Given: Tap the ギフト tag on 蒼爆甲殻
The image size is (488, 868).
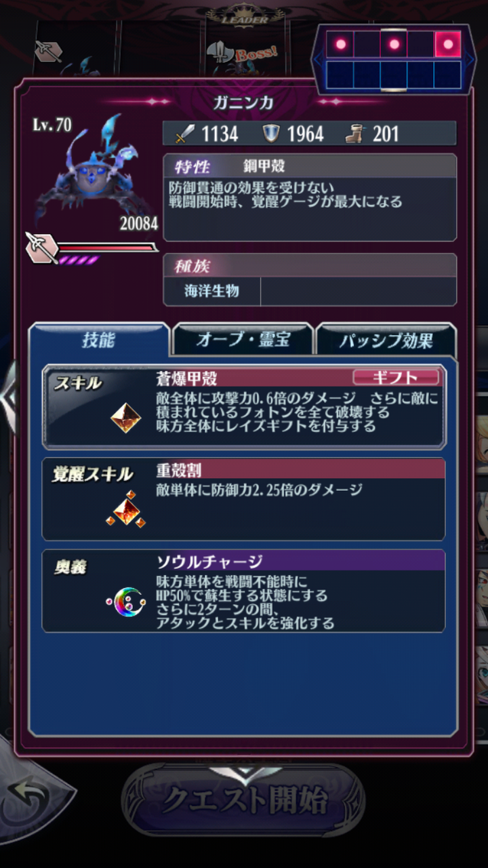Looking at the screenshot, I should (x=395, y=378).
